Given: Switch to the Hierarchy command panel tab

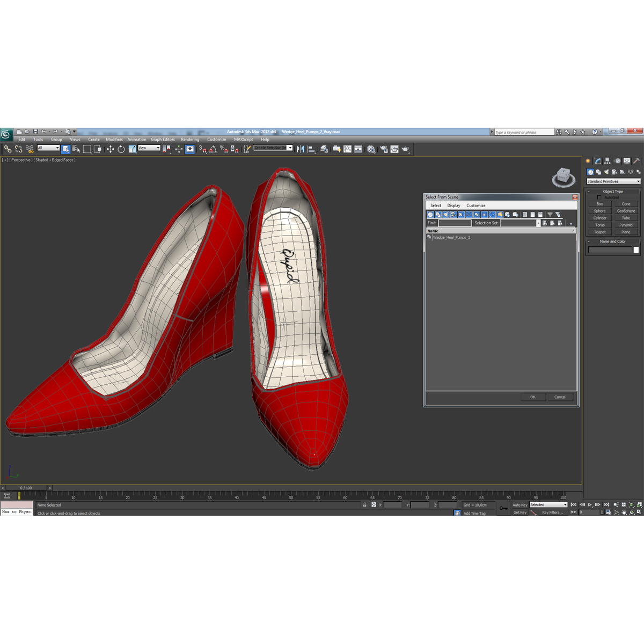Looking at the screenshot, I should point(607,161).
